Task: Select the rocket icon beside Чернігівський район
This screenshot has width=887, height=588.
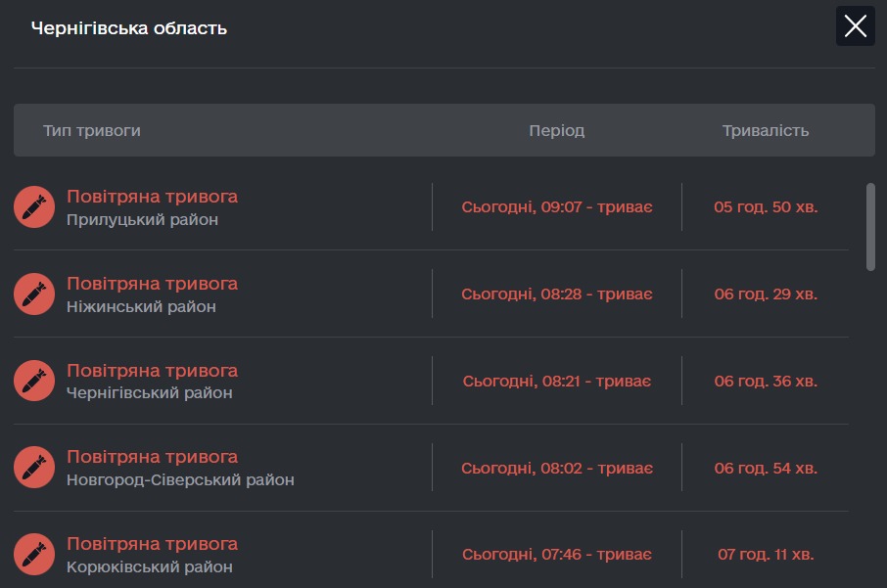Action: [x=34, y=381]
